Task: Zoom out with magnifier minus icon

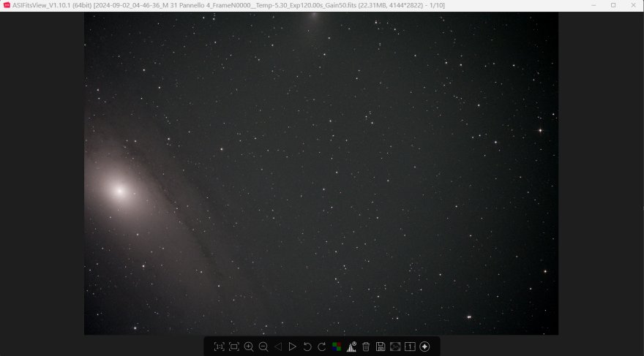Action: click(x=263, y=346)
